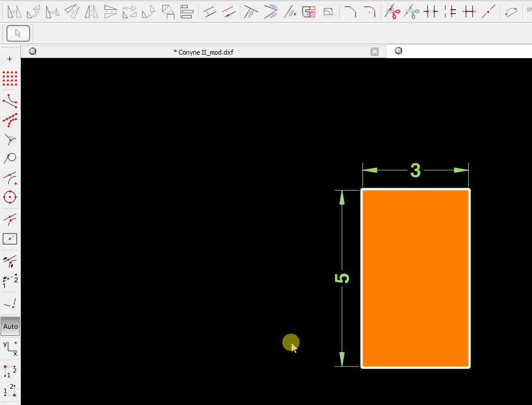Viewport: 532px width, 405px height.
Task: Click the scissors Trim tool icon
Action: (393, 11)
